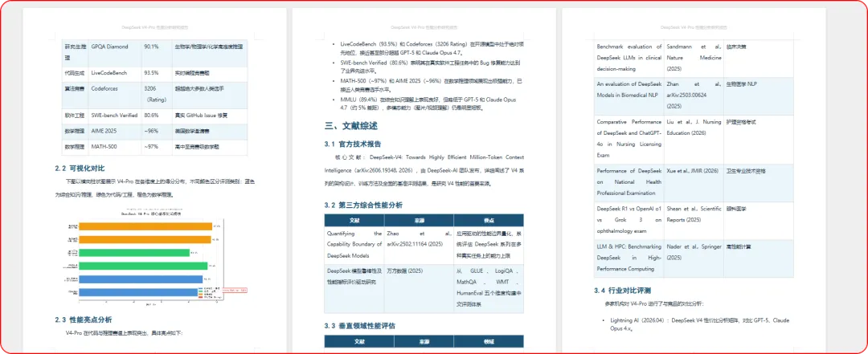This screenshot has width=868, height=354.
Task: Click the bullet starting 'LiveCodeBench (93.5%)'
Action: point(428,47)
